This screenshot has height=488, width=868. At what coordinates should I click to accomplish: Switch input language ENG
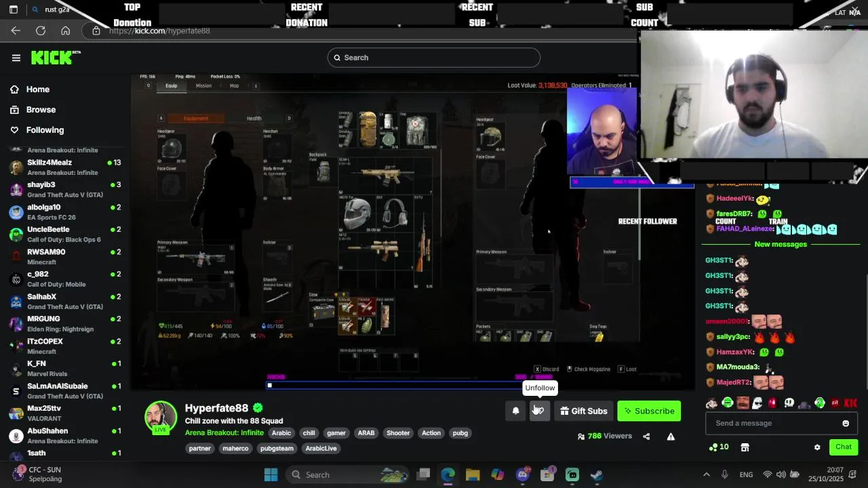[746, 474]
